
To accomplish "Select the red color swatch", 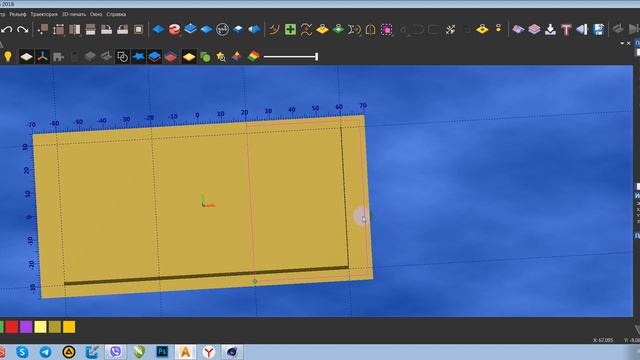I will point(12,327).
